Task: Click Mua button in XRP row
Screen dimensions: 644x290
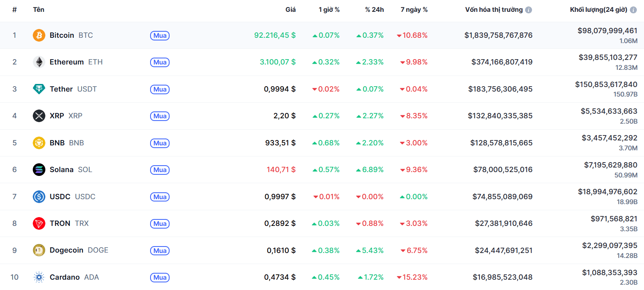Action: point(160,116)
